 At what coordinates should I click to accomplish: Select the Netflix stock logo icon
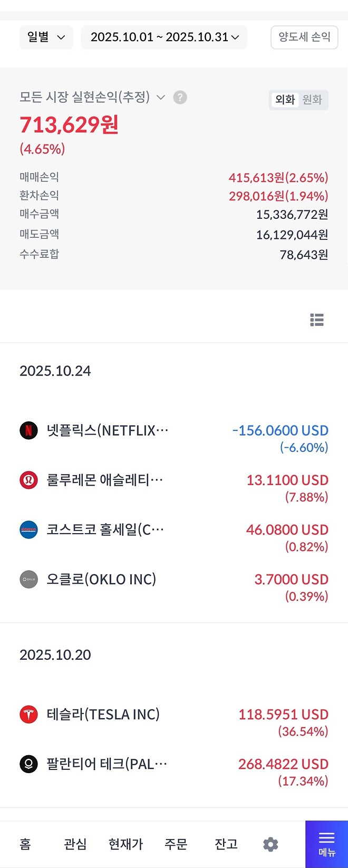28,430
